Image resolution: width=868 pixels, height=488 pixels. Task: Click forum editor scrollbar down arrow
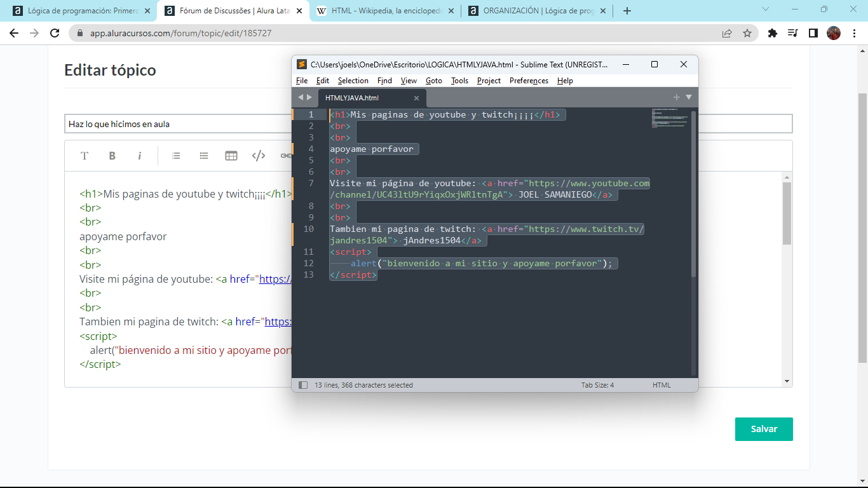[787, 381]
